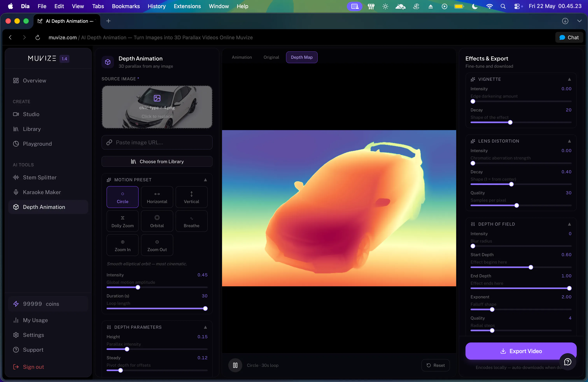Image resolution: width=588 pixels, height=382 pixels.
Task: Select the Dolly Zoom preset
Action: (122, 221)
